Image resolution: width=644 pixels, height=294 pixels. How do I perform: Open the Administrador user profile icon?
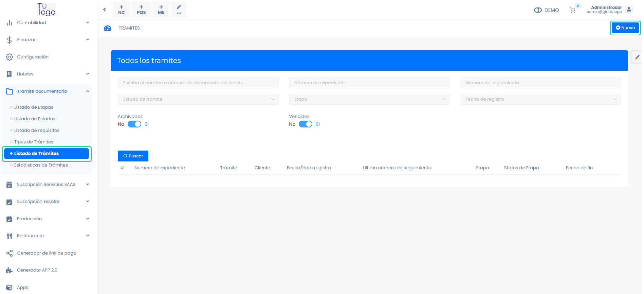click(629, 10)
